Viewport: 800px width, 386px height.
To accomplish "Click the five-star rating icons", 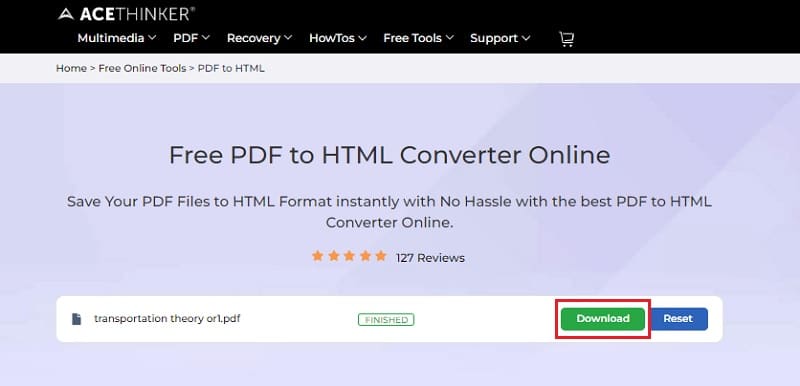I will [349, 256].
